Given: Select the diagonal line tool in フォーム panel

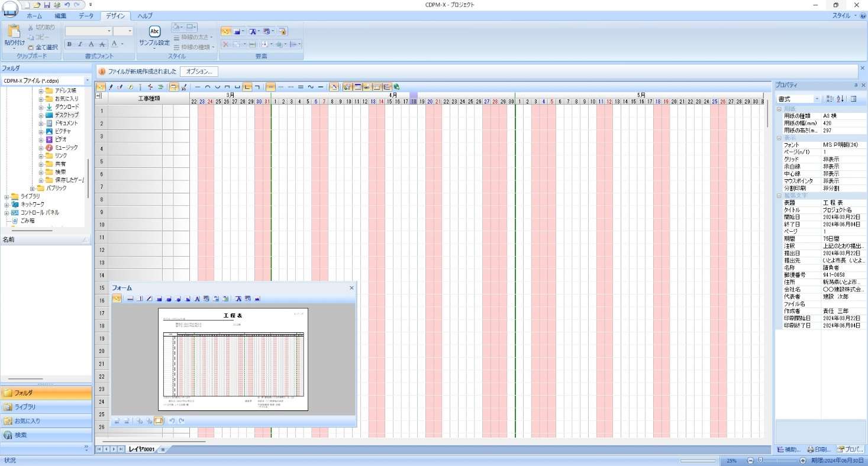Looking at the screenshot, I should click(149, 299).
